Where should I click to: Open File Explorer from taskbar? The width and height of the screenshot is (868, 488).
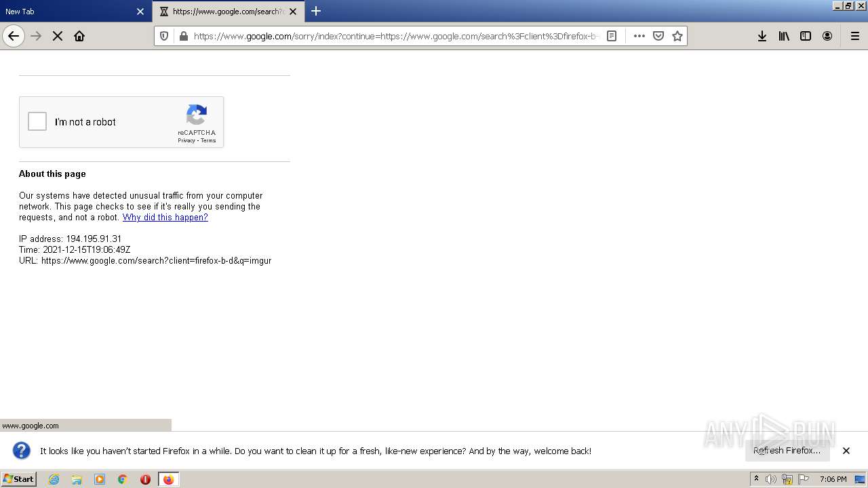click(77, 479)
